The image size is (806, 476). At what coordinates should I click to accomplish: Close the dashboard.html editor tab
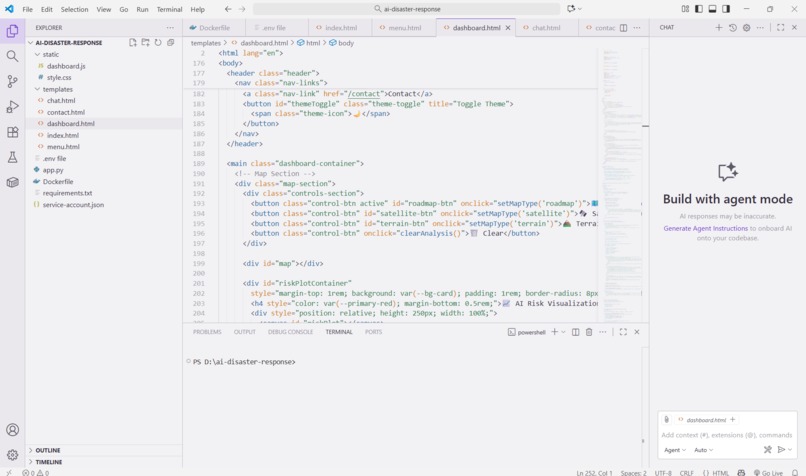tap(508, 28)
